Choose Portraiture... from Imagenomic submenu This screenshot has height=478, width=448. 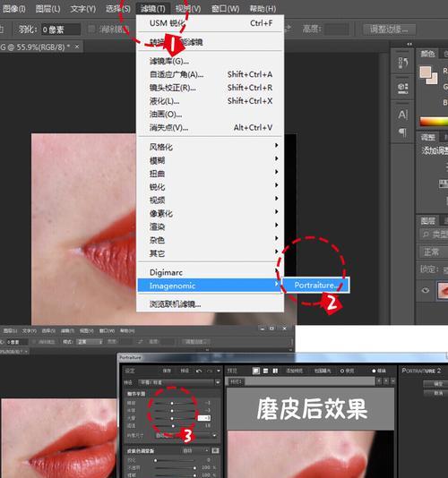pos(316,286)
